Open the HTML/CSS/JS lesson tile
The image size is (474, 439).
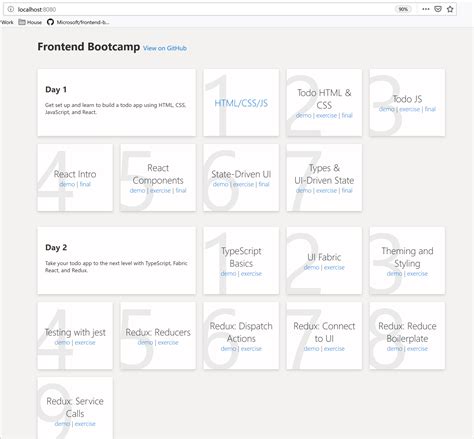click(x=241, y=103)
